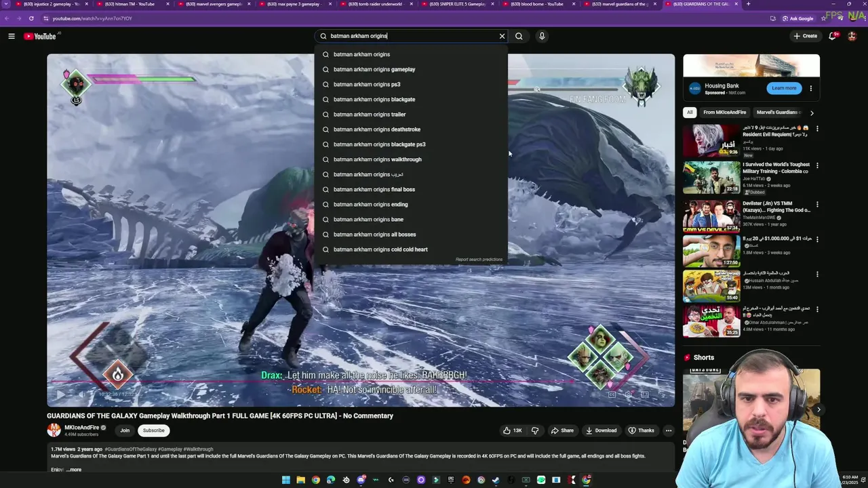Open more actions three-dot menu under video
Image resolution: width=868 pixels, height=488 pixels.
pyautogui.click(x=668, y=430)
